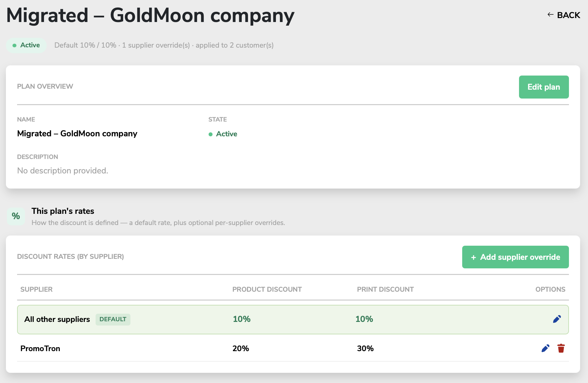Select the DEFAULT tag on All other suppliers
588x383 pixels.
click(113, 319)
